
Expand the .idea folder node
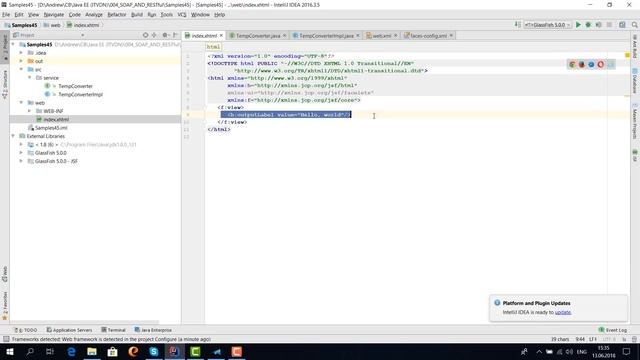point(21,53)
